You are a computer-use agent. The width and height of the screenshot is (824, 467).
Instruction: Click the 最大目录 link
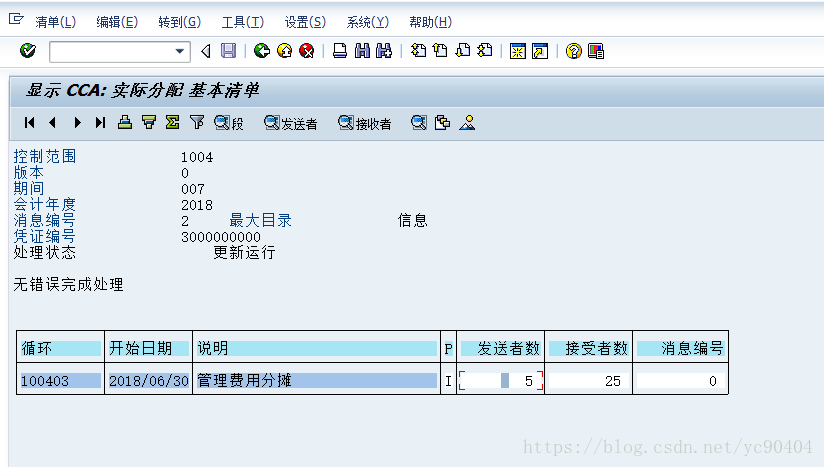(260, 220)
